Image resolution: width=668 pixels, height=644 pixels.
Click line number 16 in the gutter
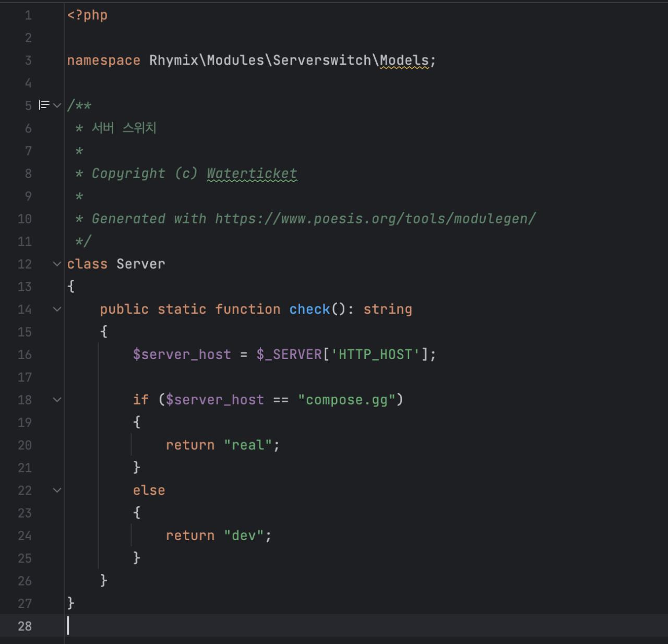tap(25, 355)
